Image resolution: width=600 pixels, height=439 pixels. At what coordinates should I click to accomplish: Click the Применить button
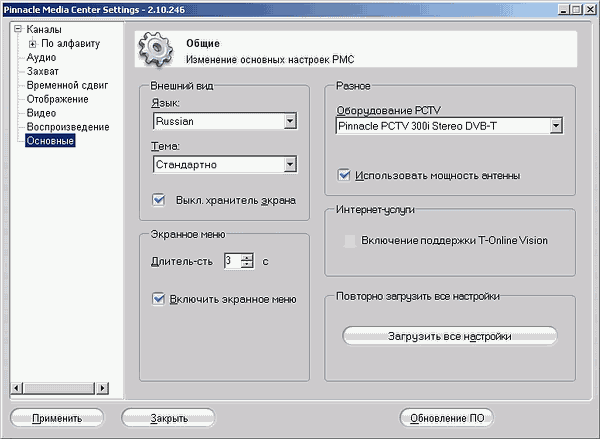coord(57,418)
